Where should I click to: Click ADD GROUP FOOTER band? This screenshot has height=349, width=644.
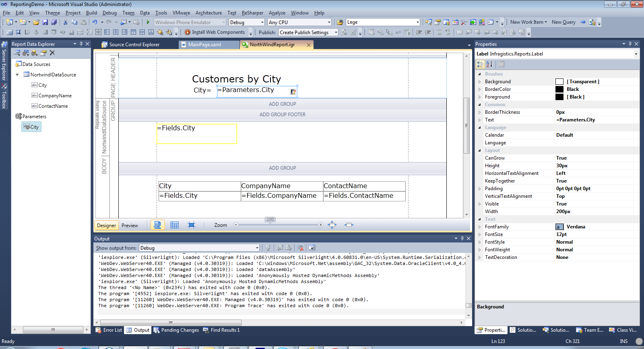pos(282,115)
